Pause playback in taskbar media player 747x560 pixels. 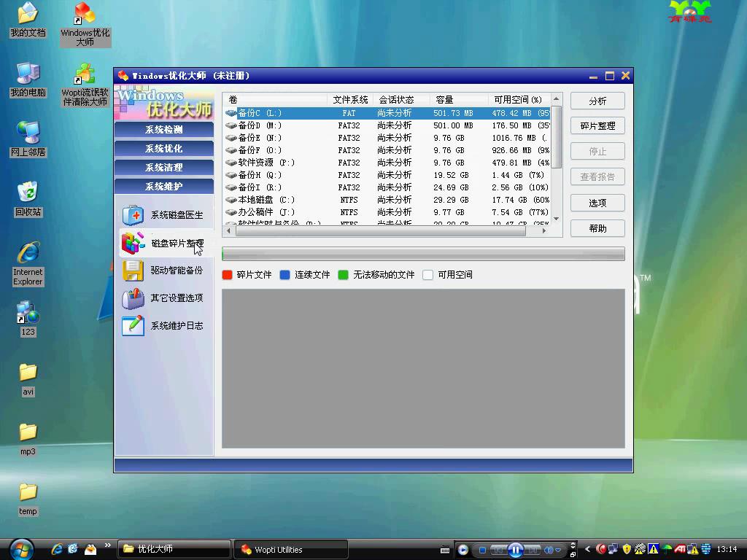point(516,550)
